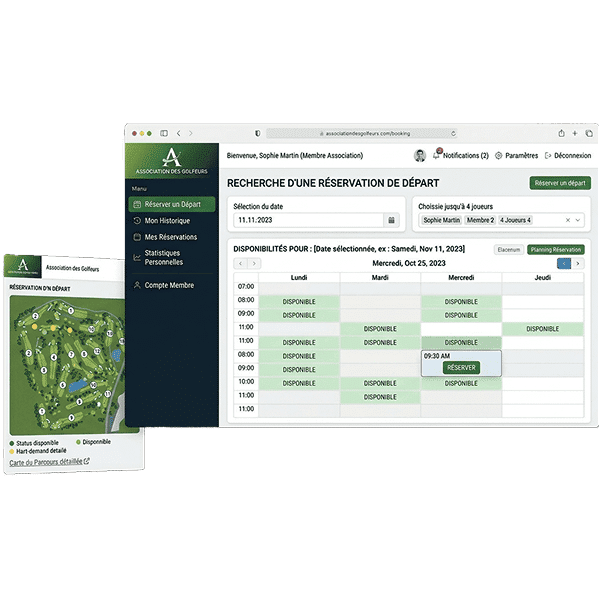Image resolution: width=600 pixels, height=600 pixels.
Task: Click the Déconnexion logout icon
Action: 548,155
